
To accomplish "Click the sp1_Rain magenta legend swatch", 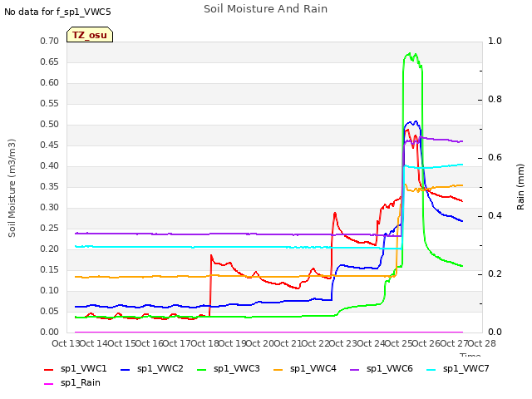I will [x=49, y=384].
